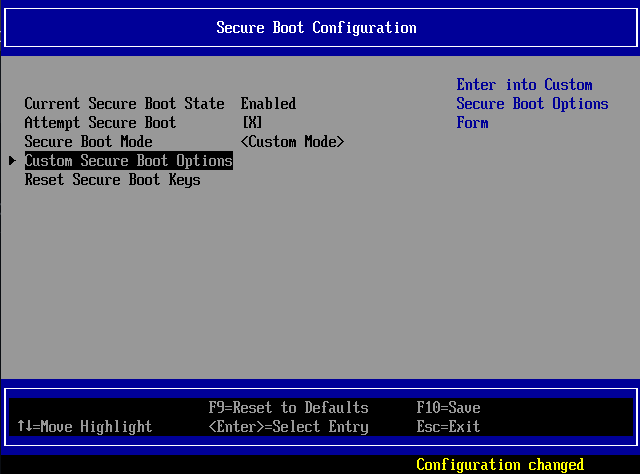
Task: Click the <Enter>=Select Entry hint
Action: 288,427
